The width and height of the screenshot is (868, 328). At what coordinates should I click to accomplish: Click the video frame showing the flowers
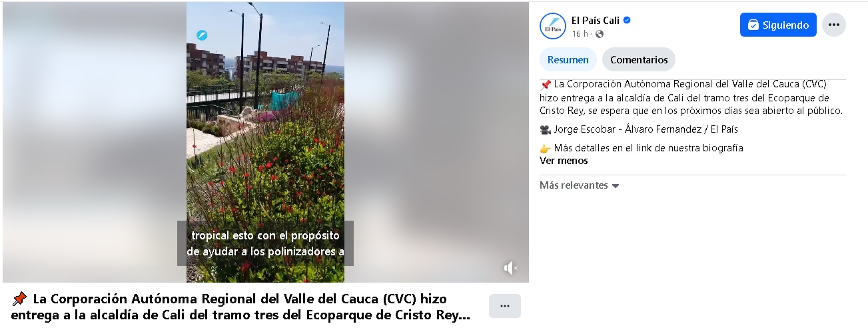265,142
